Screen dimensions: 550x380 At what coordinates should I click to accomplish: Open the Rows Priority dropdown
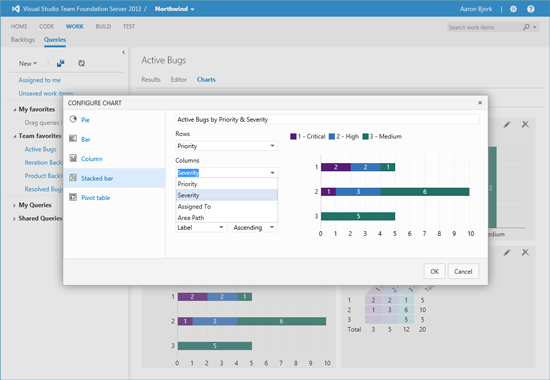(227, 146)
